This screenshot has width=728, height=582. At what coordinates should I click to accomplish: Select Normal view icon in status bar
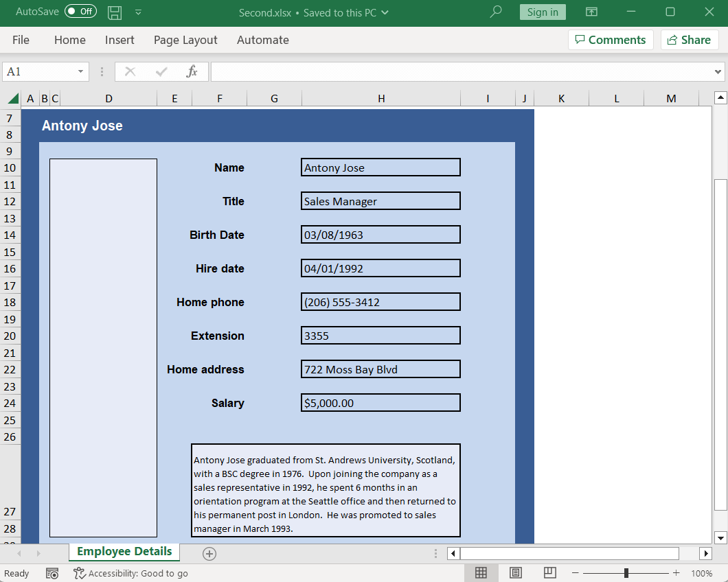[481, 573]
